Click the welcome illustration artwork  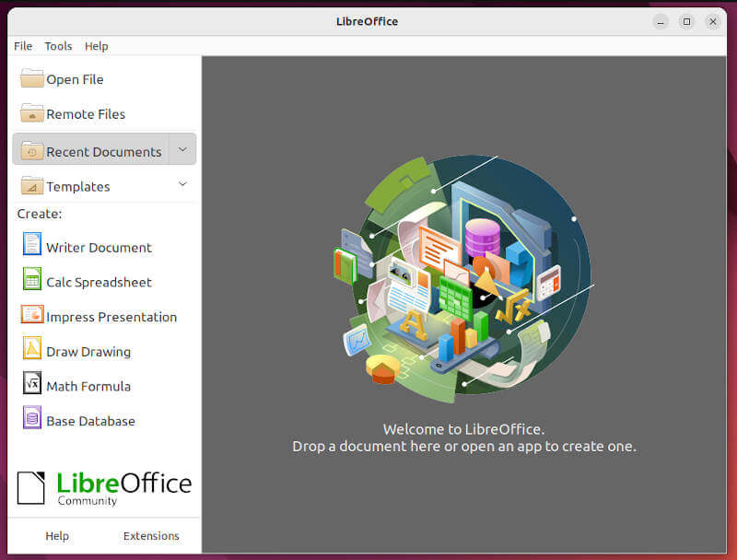[463, 279]
